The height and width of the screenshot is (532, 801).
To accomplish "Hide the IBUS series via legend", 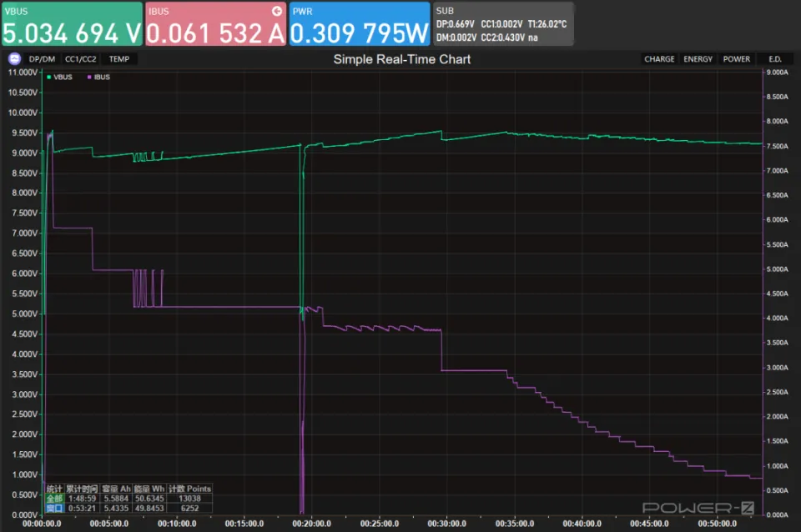I will (x=98, y=77).
